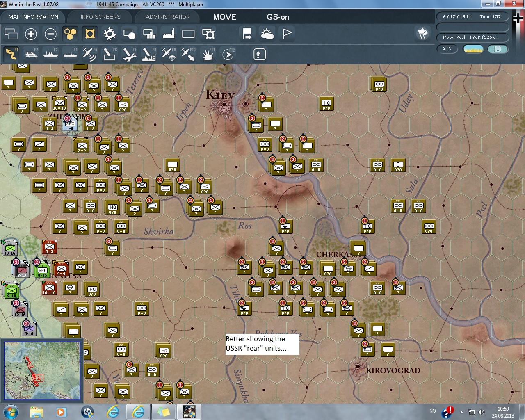
Task: Open Windows Explorer from the taskbar
Action: pyautogui.click(x=36, y=412)
